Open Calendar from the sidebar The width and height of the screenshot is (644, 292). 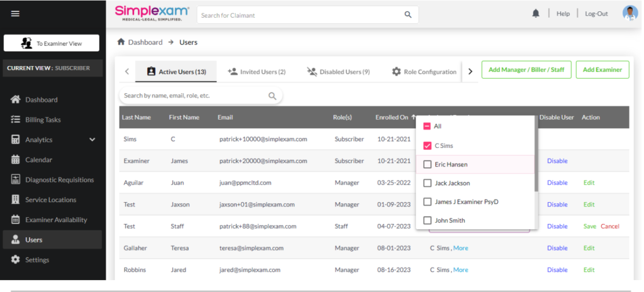click(38, 160)
